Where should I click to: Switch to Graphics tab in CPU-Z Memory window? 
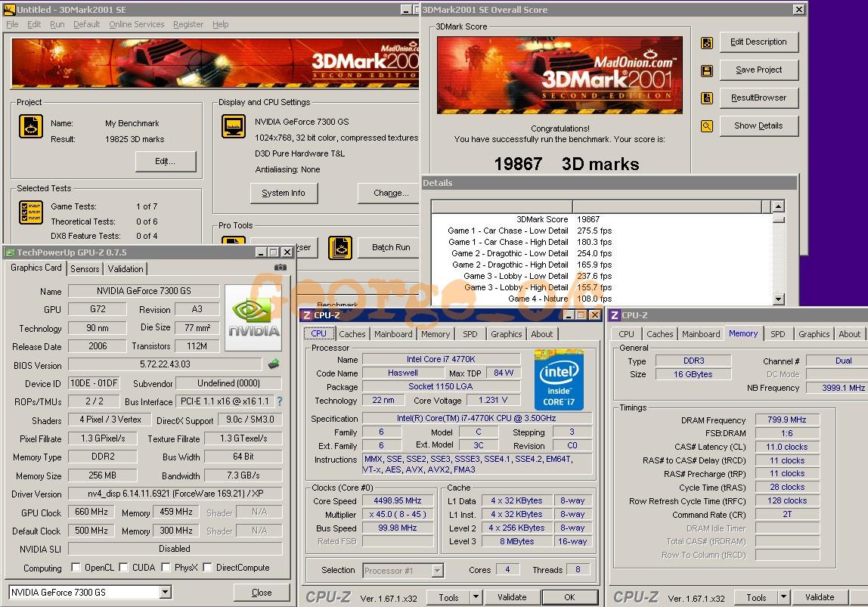[814, 334]
